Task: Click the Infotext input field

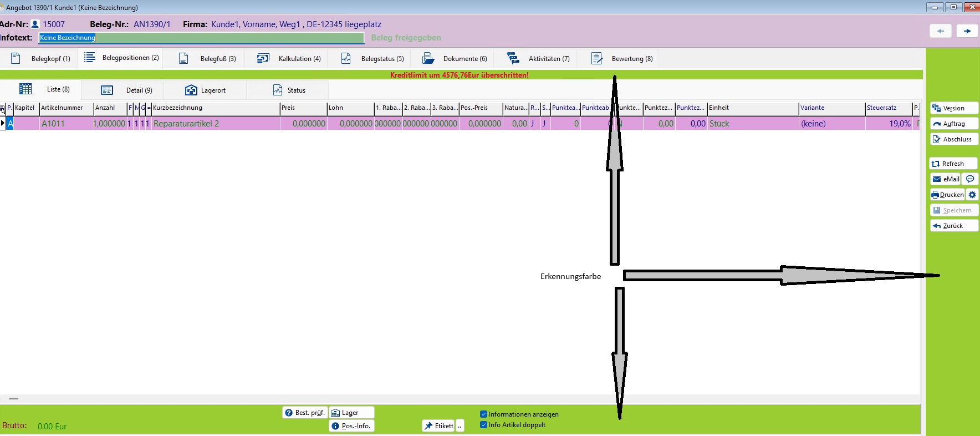Action: 201,38
